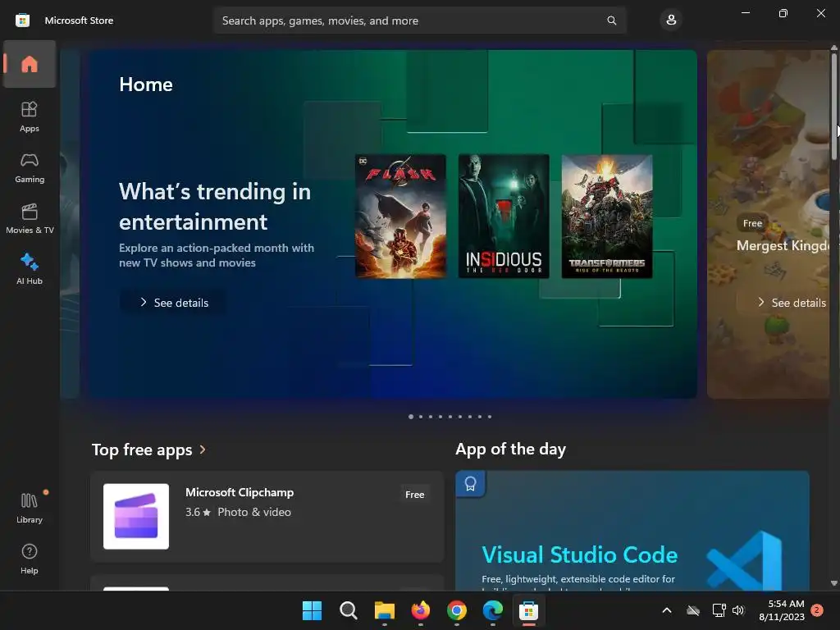
Task: Click the search apps, games, movies field
Action: point(419,21)
